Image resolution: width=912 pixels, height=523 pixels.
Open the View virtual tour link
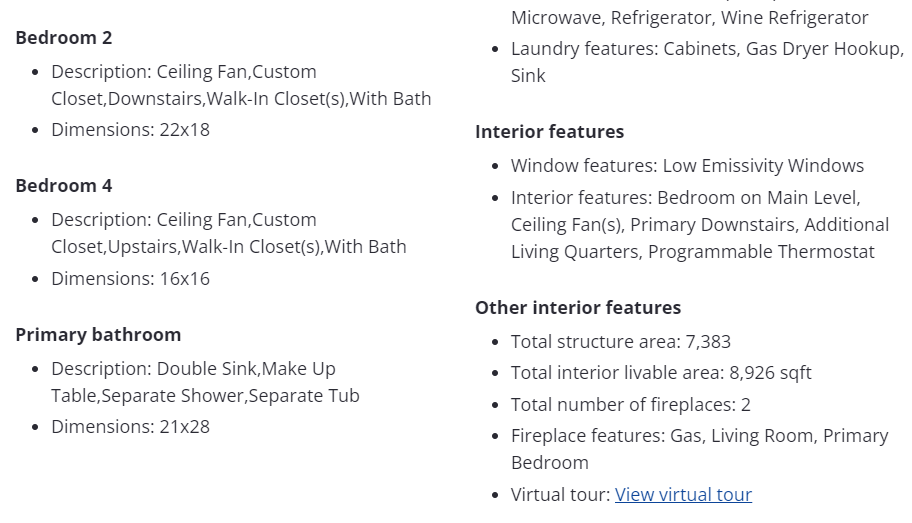683,495
